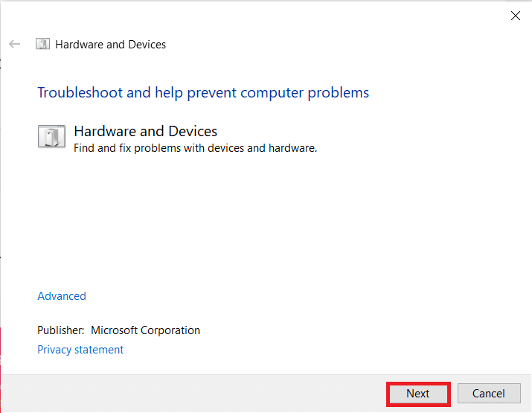This screenshot has width=532, height=413.
Task: Click the empty white area above Advanced
Action: pyautogui.click(x=260, y=223)
